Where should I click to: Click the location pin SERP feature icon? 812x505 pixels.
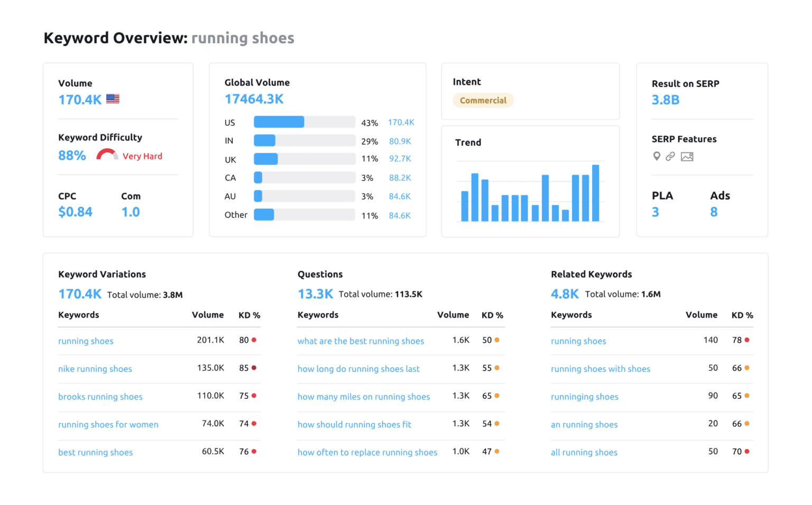[657, 157]
